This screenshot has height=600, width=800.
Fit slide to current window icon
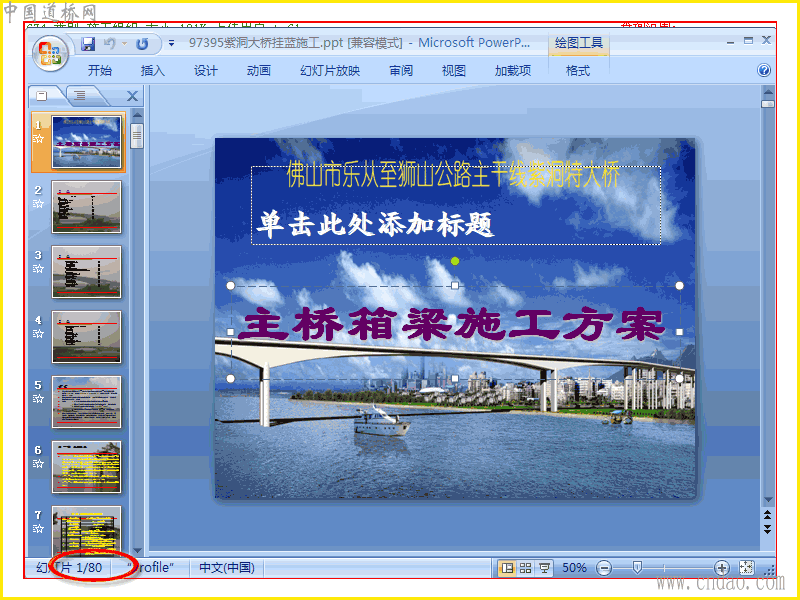point(746,567)
